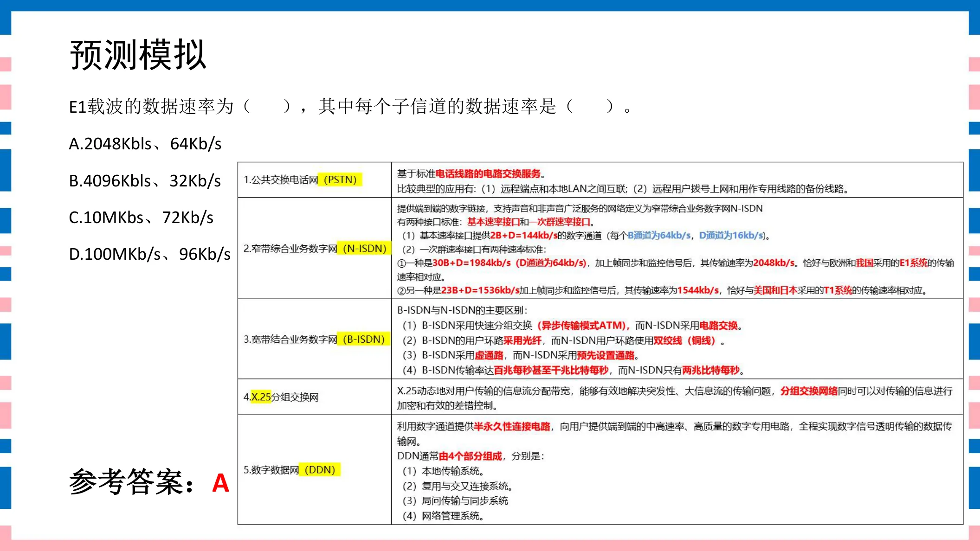
Task: Click red text 2048kb/s in N-ISDN row
Action: pos(774,263)
